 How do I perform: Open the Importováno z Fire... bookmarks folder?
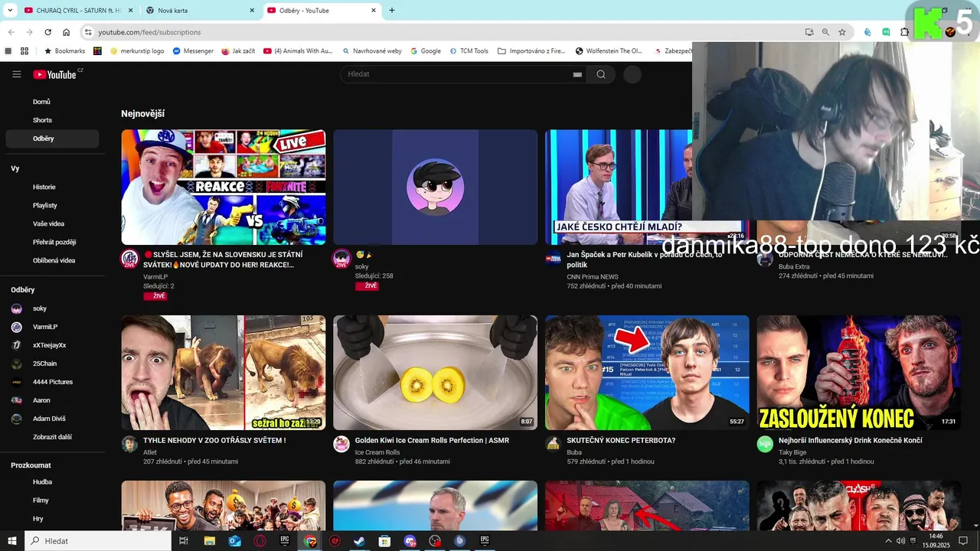pyautogui.click(x=531, y=51)
